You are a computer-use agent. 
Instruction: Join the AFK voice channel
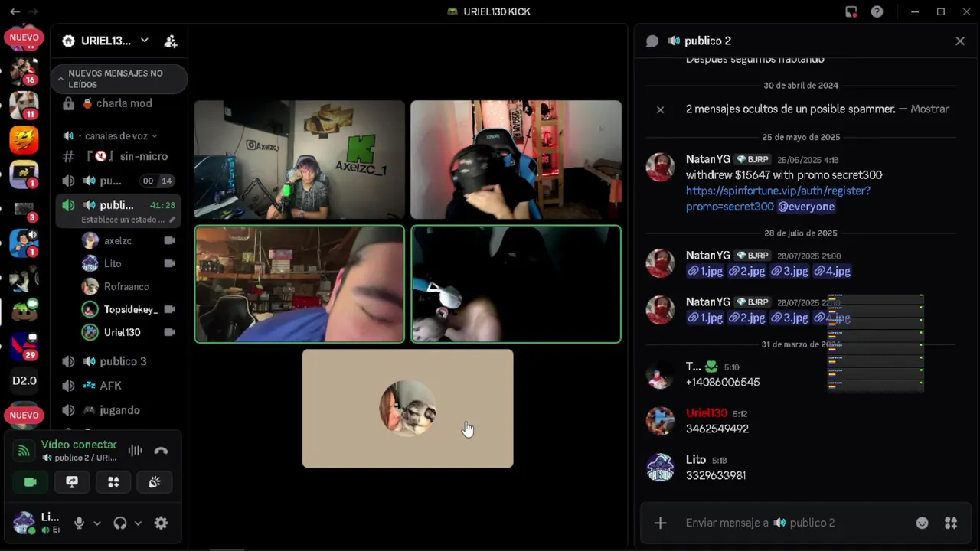pyautogui.click(x=119, y=386)
